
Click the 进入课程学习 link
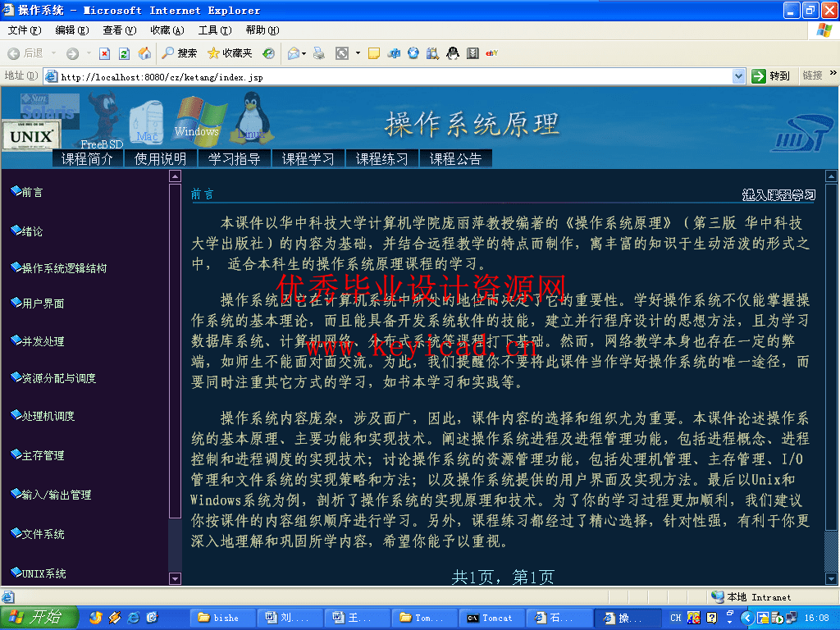(x=778, y=195)
